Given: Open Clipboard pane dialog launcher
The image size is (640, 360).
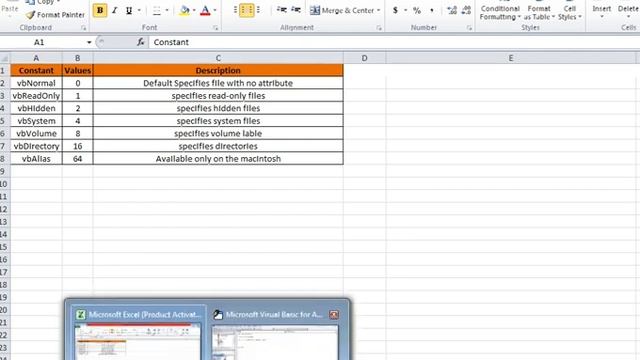Looking at the screenshot, I should (84, 28).
